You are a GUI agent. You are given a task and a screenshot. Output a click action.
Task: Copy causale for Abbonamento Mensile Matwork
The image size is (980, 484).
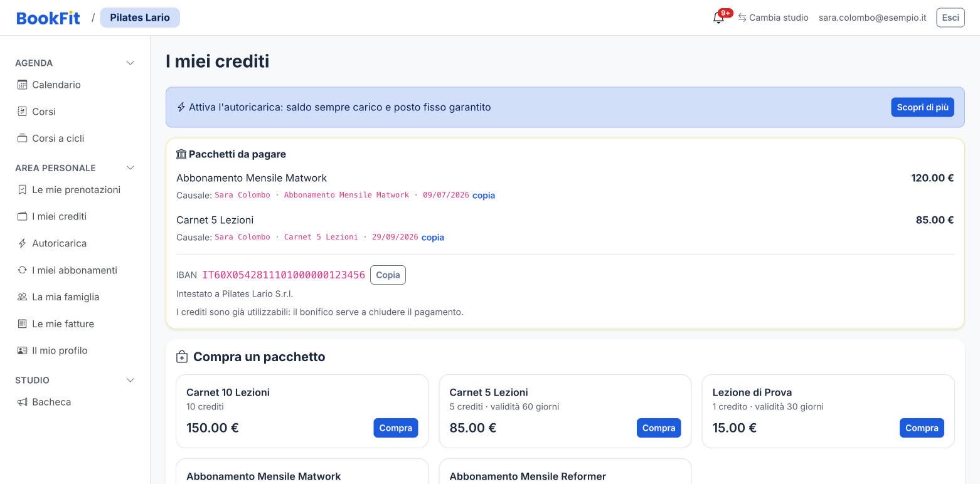[x=484, y=195]
